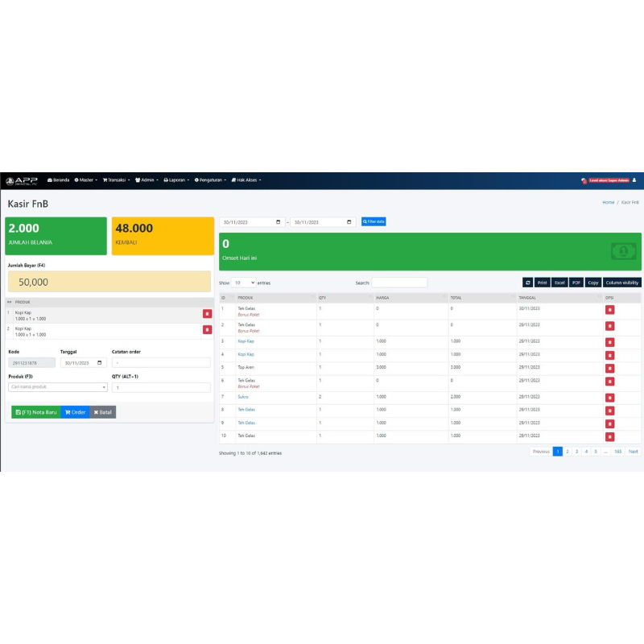Focus the table Search field
Viewport: 644px width, 644px height.
[399, 283]
